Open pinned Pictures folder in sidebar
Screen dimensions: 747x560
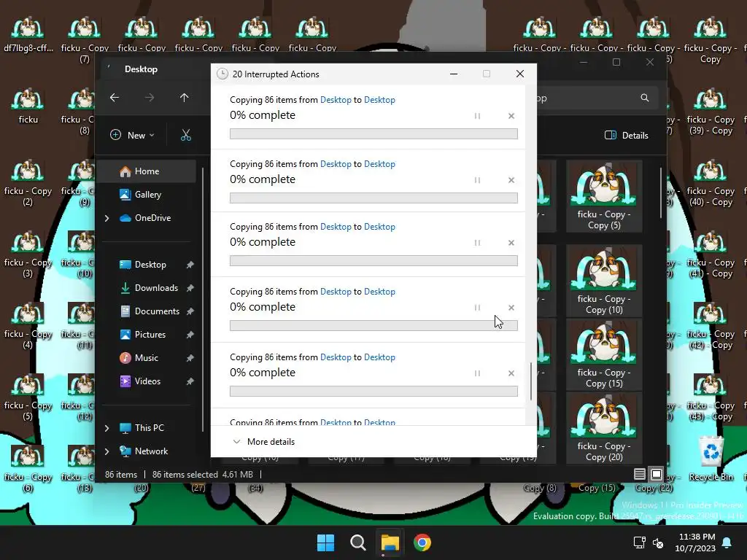click(x=150, y=335)
